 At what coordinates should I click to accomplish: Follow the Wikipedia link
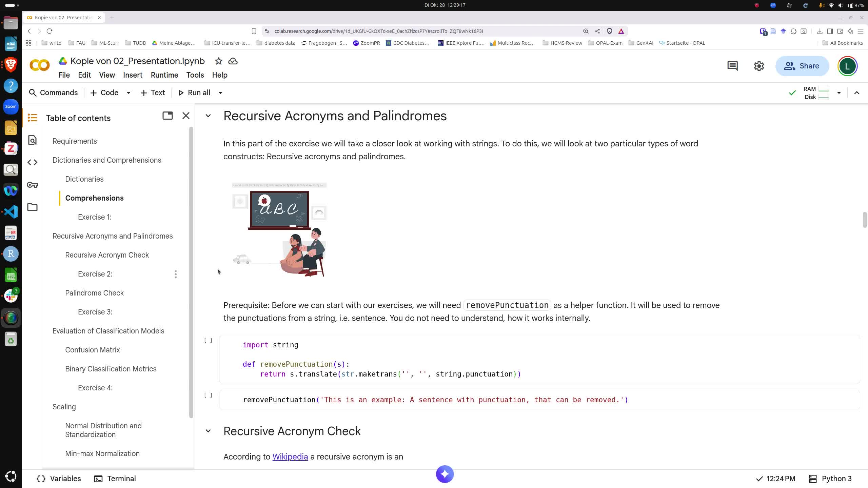tap(290, 457)
